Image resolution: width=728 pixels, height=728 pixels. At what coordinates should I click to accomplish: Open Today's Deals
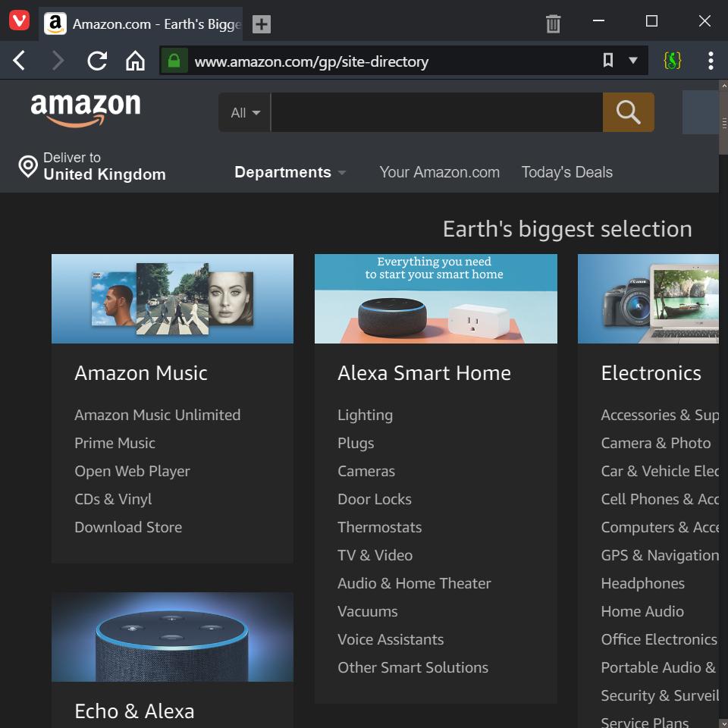click(x=567, y=172)
